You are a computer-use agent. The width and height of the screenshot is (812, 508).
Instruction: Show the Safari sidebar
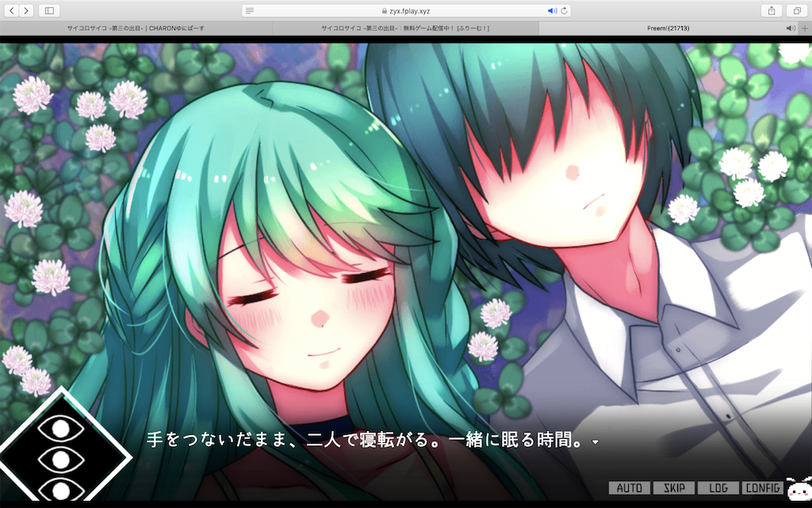[49, 10]
